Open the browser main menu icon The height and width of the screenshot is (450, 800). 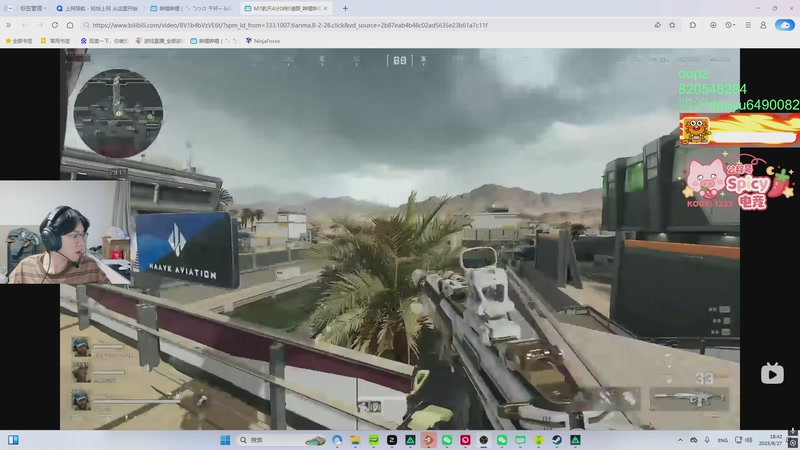point(748,24)
